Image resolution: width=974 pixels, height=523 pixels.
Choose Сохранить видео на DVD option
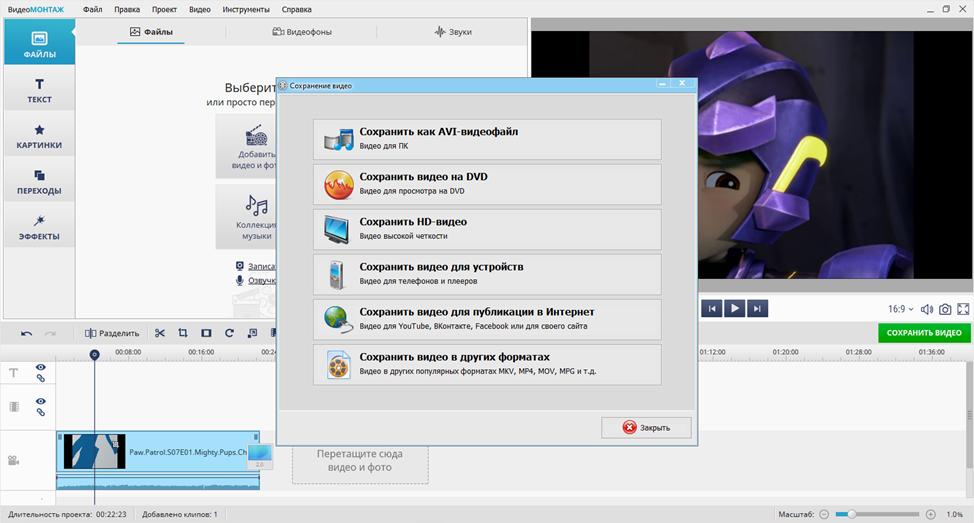(487, 184)
